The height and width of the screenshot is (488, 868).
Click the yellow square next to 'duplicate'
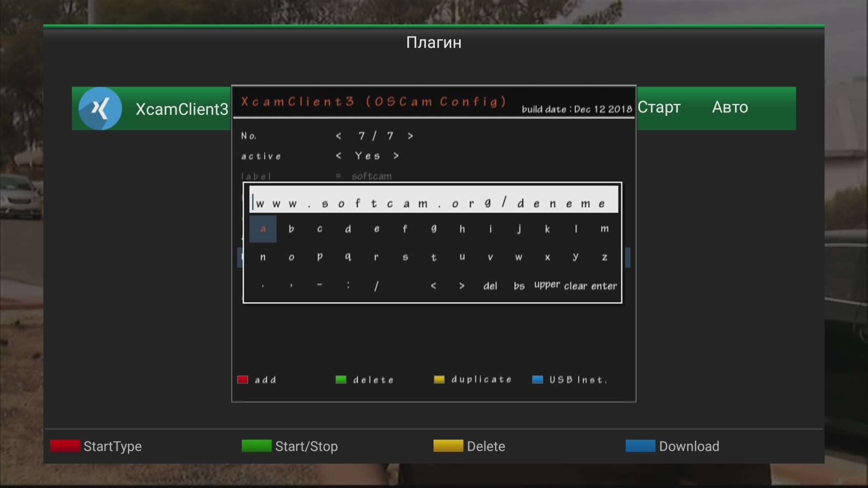pyautogui.click(x=439, y=380)
